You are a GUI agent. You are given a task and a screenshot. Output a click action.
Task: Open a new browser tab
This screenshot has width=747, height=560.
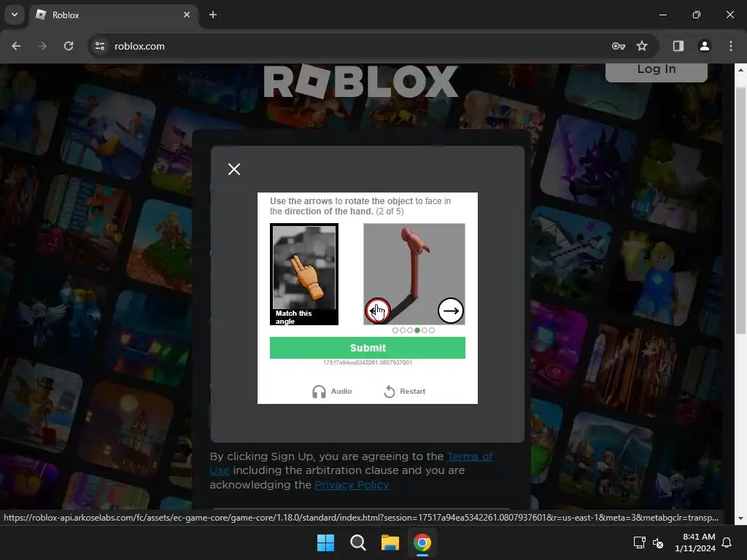[x=213, y=15]
